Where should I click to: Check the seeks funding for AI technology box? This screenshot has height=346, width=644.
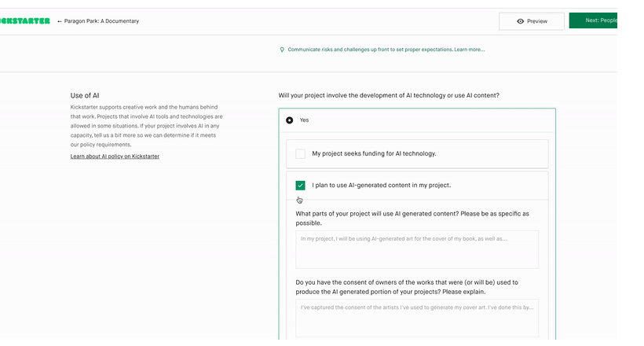click(x=301, y=154)
